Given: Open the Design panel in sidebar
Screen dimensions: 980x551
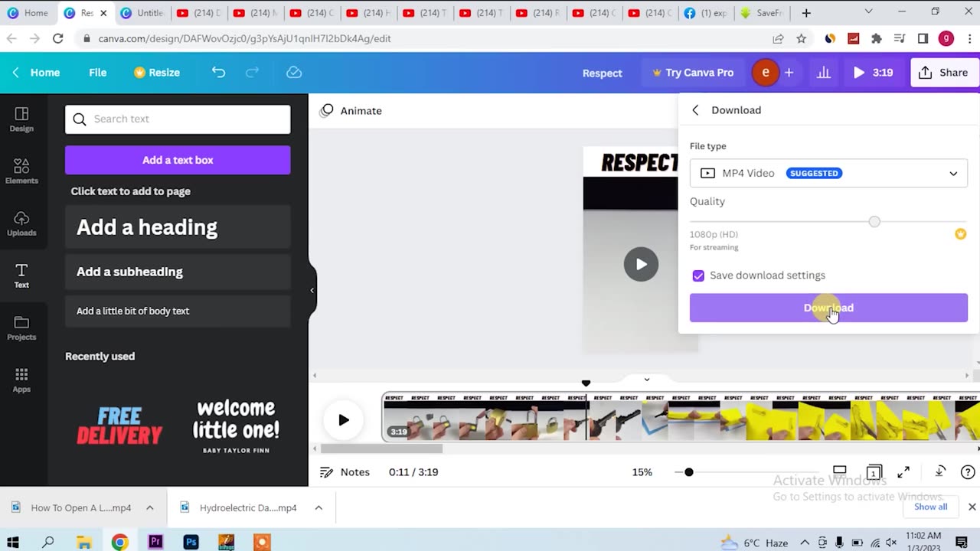Looking at the screenshot, I should 21,119.
